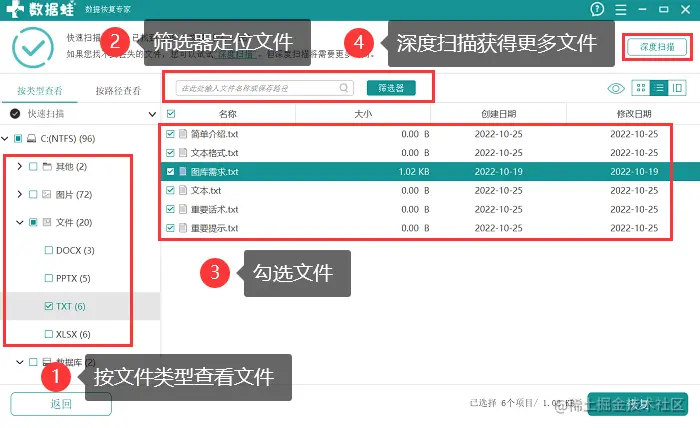This screenshot has height=428, width=700.
Task: Click the 其他 folder icon
Action: pyautogui.click(x=47, y=166)
